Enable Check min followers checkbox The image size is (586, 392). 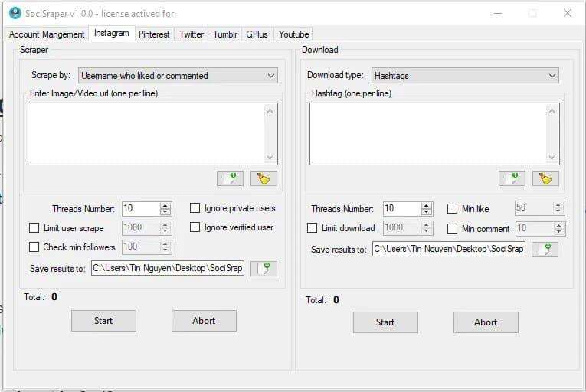34,247
